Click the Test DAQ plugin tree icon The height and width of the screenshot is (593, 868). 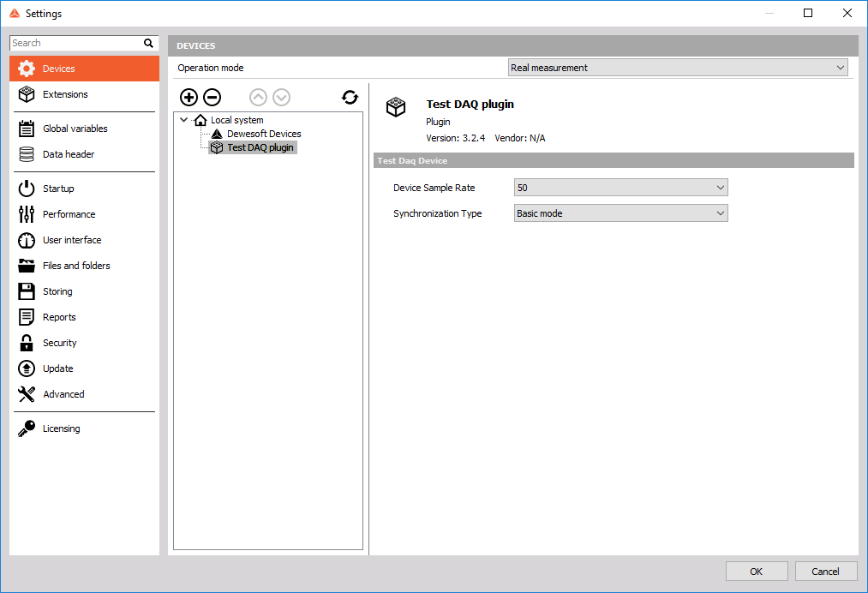coord(217,147)
